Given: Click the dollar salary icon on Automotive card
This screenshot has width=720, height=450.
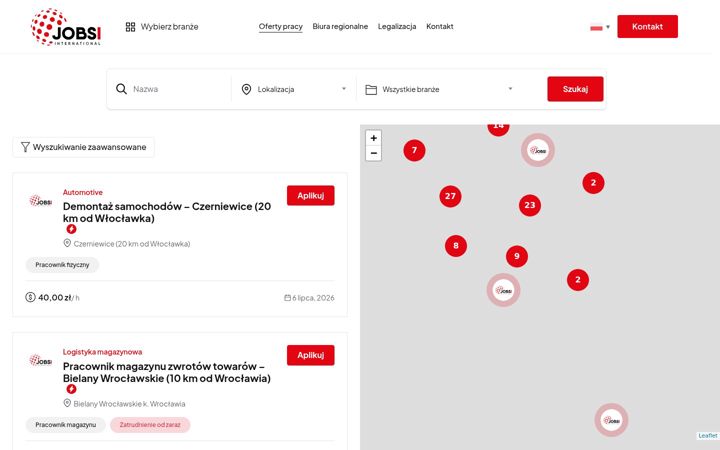Looking at the screenshot, I should pos(30,298).
